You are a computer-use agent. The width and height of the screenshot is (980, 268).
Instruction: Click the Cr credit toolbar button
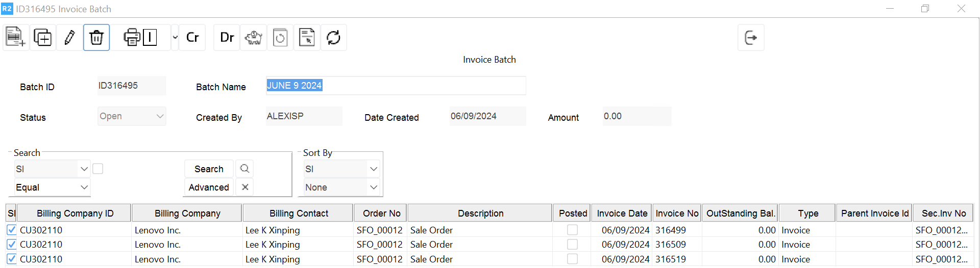tap(192, 37)
